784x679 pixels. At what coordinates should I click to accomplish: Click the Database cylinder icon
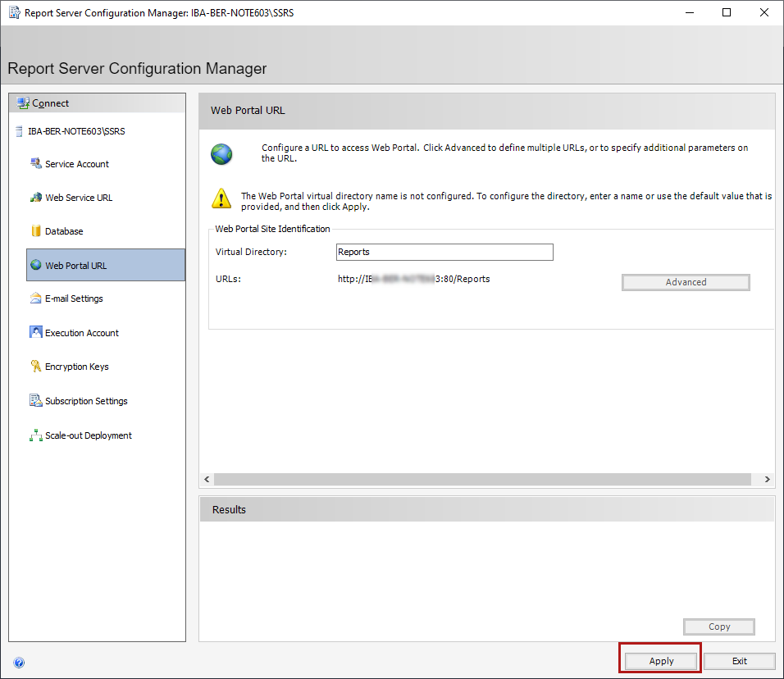coord(36,231)
